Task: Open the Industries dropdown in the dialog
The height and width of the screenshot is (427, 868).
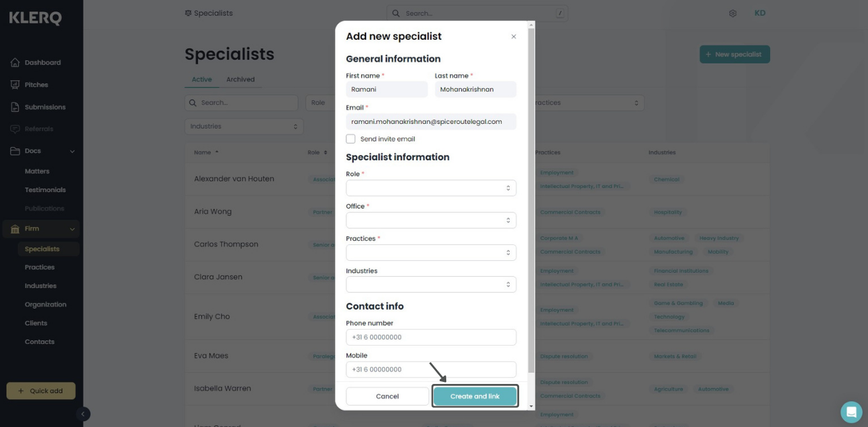Action: [x=431, y=285]
